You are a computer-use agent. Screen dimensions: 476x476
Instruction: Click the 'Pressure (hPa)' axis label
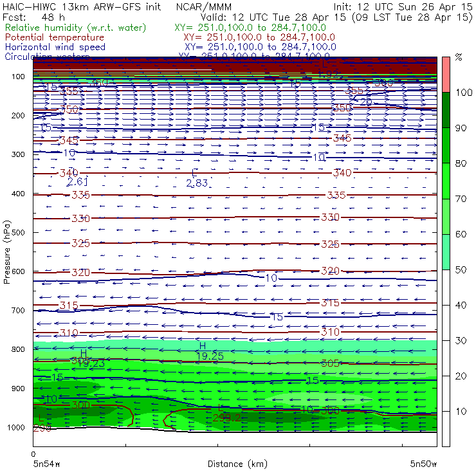coord(6,252)
